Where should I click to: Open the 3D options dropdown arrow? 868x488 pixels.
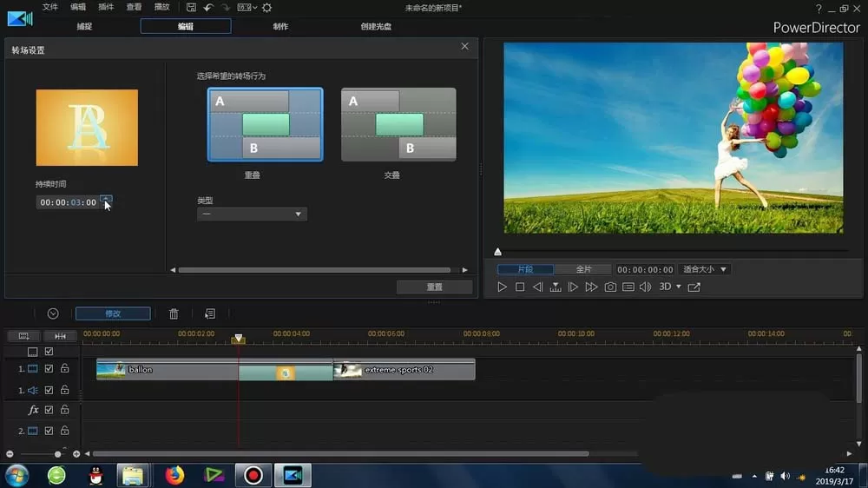(679, 287)
